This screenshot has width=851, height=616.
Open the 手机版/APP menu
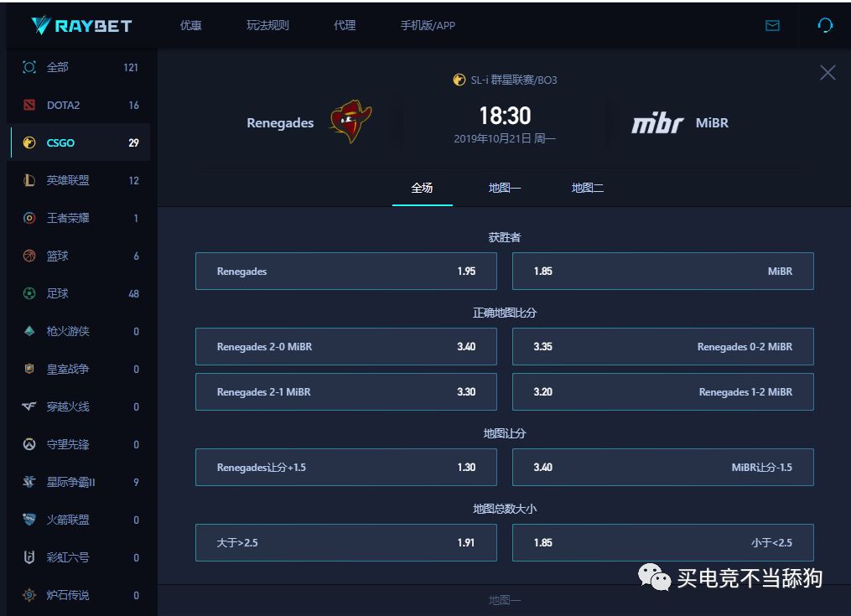coord(428,25)
